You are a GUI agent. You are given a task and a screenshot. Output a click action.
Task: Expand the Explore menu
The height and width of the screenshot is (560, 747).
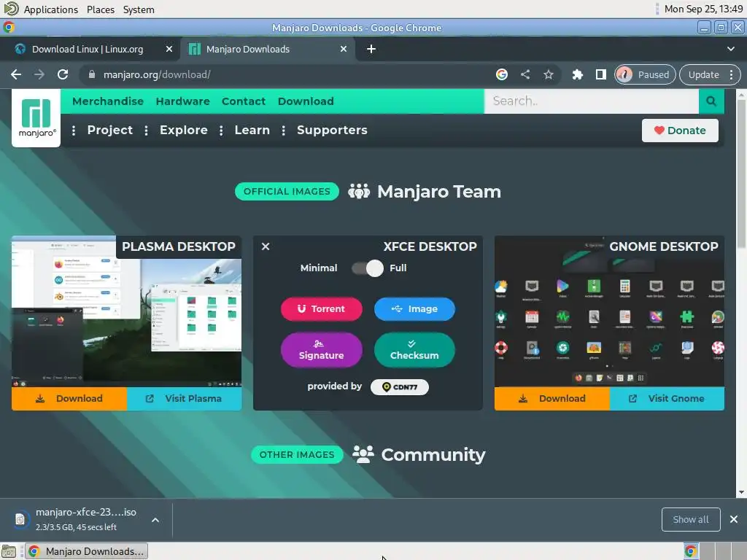183,130
